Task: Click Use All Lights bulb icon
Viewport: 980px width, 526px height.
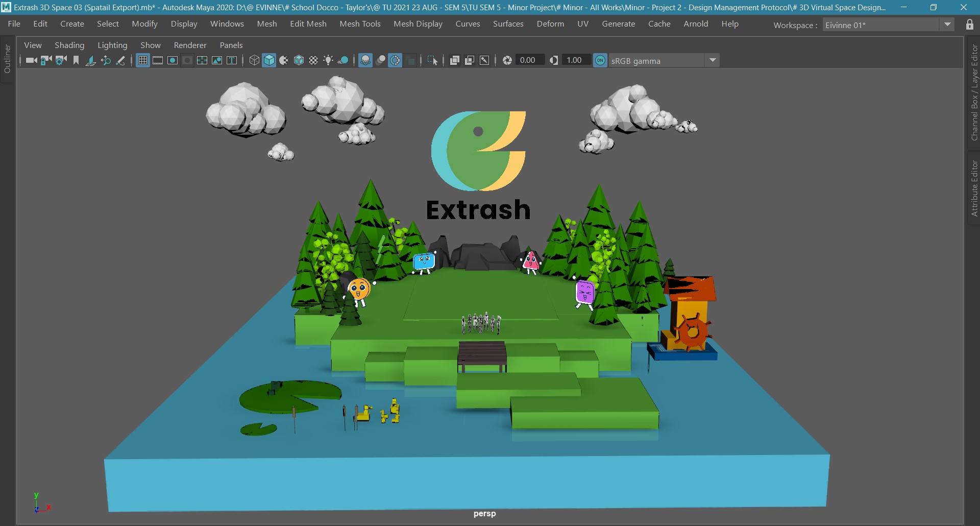Action: pos(328,60)
